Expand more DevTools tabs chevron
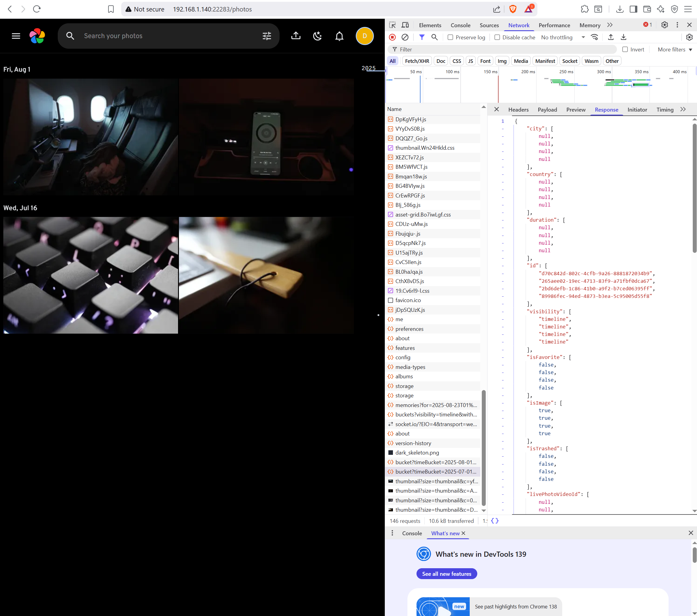697x616 pixels. coord(610,25)
